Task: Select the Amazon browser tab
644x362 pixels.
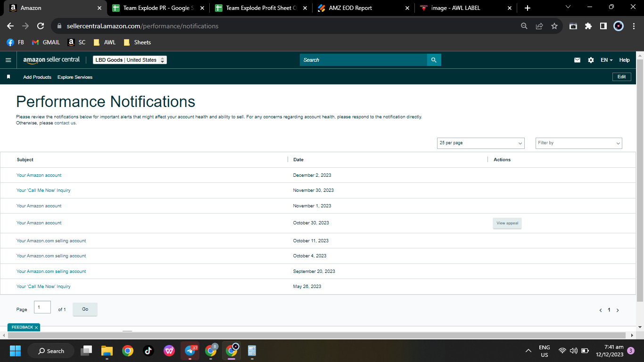Action: pos(55,8)
